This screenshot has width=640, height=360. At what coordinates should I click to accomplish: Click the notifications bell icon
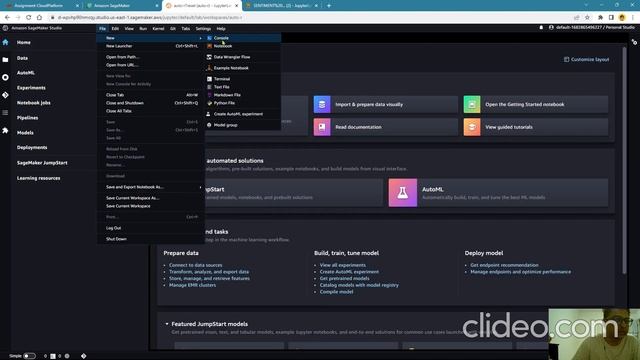tap(541, 27)
